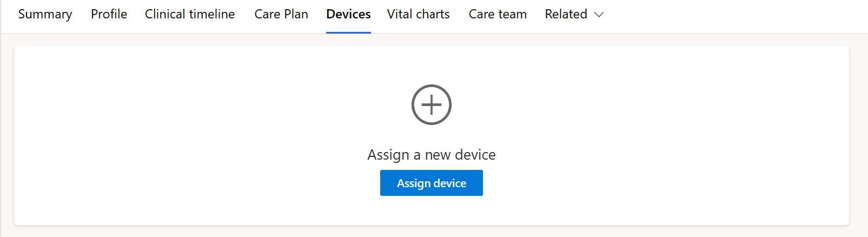View the Vital charts tab
The image size is (868, 237).
pyautogui.click(x=418, y=14)
